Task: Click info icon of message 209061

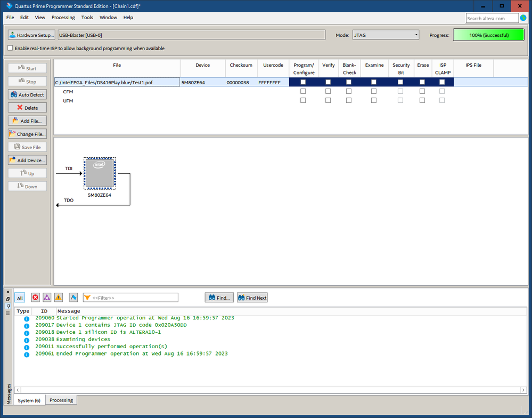Action: 27,355
